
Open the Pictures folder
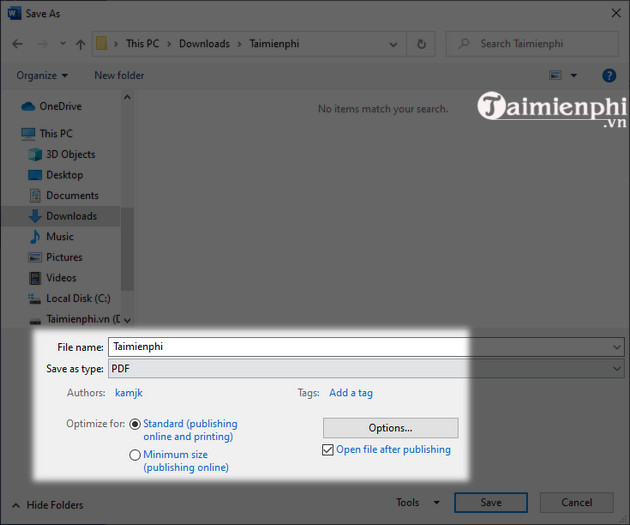[x=64, y=257]
